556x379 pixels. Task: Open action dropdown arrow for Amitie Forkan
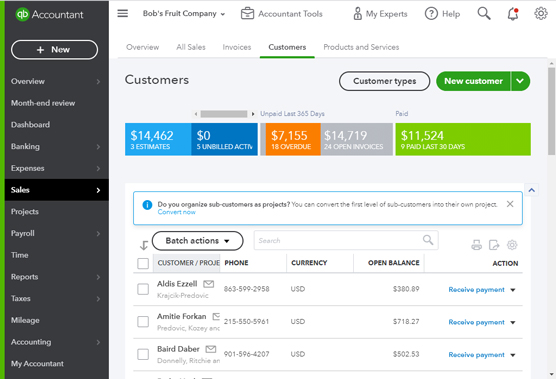(x=513, y=323)
